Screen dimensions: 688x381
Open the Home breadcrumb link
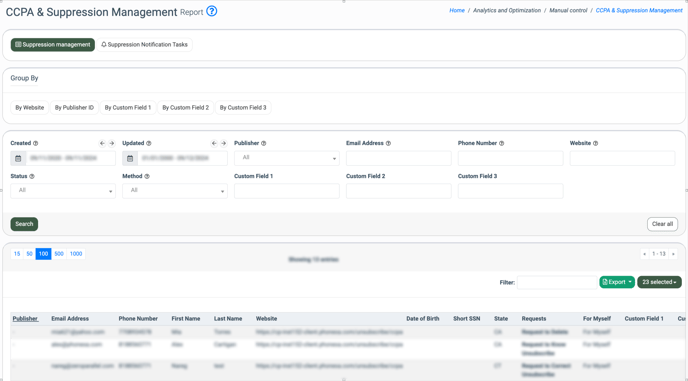tap(457, 11)
